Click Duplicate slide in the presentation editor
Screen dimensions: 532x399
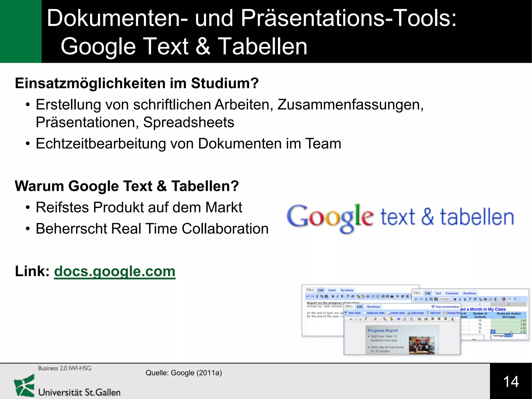tap(374, 313)
